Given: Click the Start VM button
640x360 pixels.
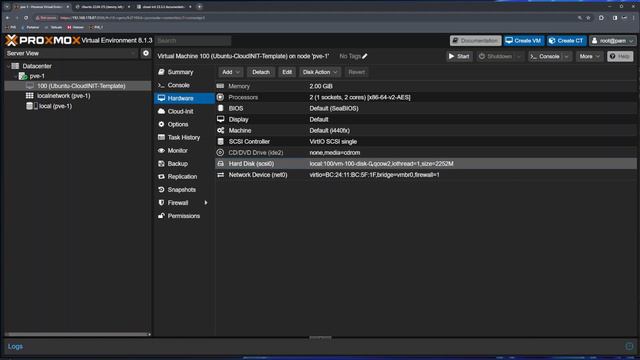Looking at the screenshot, I should coord(459,56).
